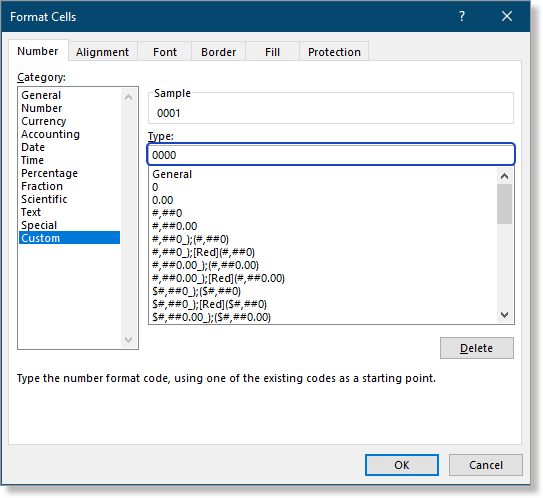This screenshot has width=543, height=498.
Task: Click the OK button
Action: (402, 465)
